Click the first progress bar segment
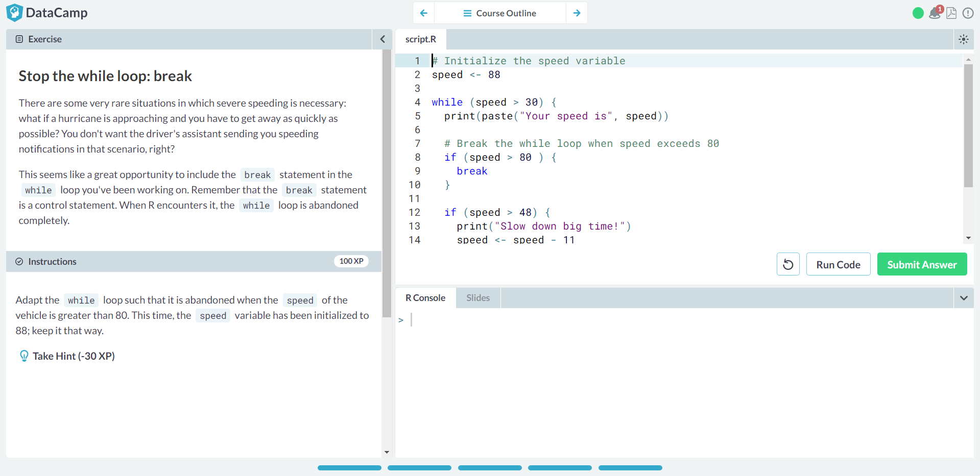Screen dimensions: 980x476 pos(349,468)
